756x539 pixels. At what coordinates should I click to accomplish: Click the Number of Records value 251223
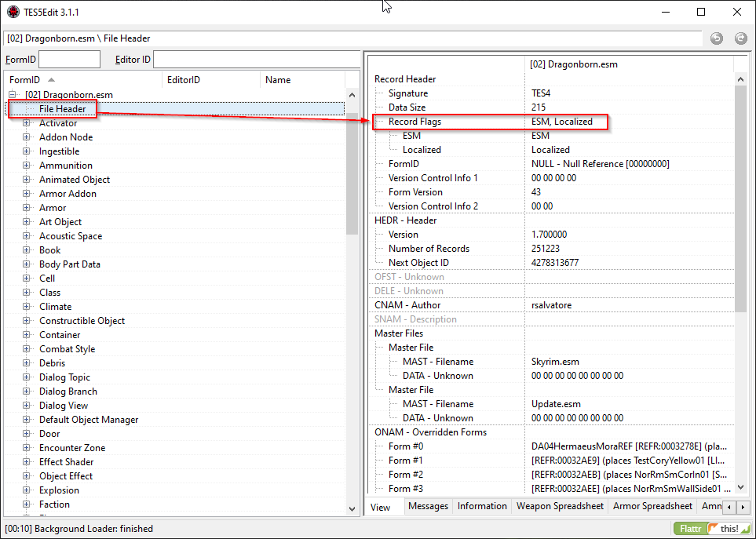click(546, 249)
